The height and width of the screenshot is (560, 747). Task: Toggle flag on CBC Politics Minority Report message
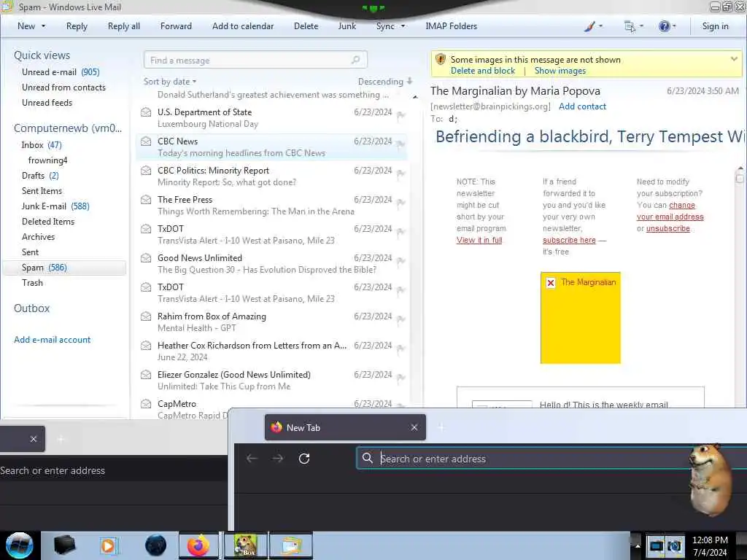click(400, 174)
